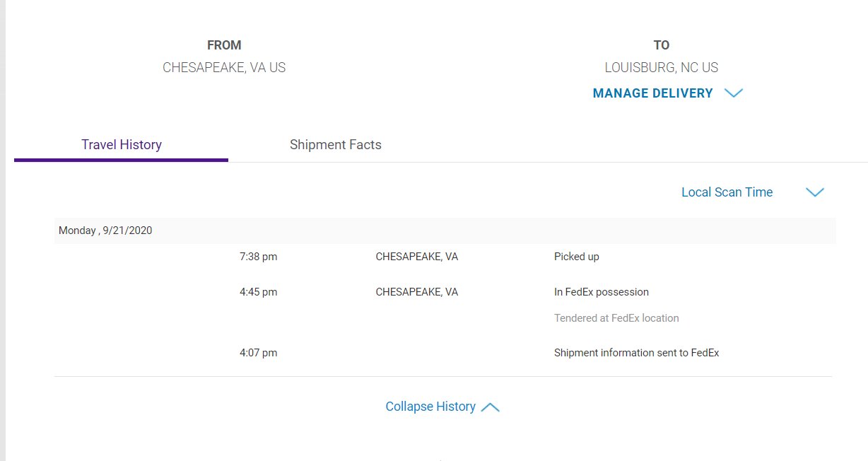The height and width of the screenshot is (461, 868).
Task: Click the 4:07 pm scan time
Action: tap(258, 353)
